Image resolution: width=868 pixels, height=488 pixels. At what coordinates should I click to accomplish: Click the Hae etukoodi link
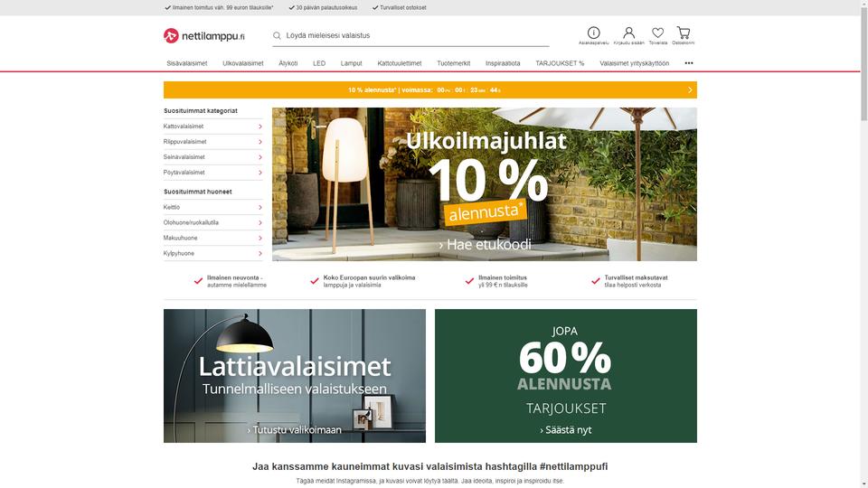[x=485, y=245]
